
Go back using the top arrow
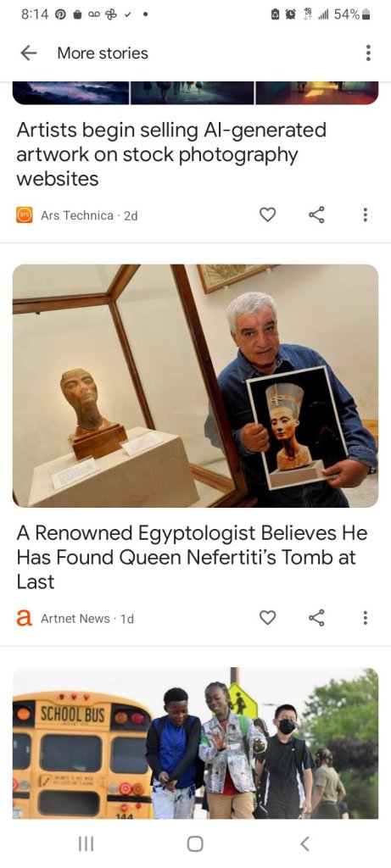pyautogui.click(x=28, y=53)
